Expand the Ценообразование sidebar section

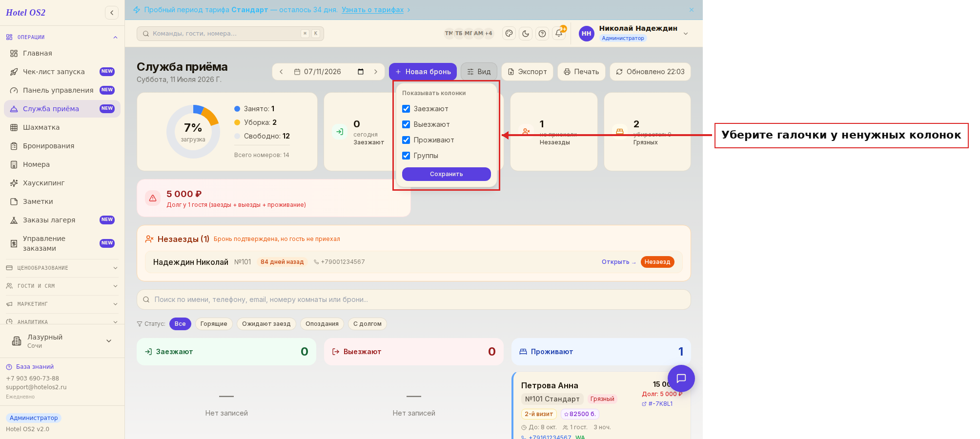62,268
